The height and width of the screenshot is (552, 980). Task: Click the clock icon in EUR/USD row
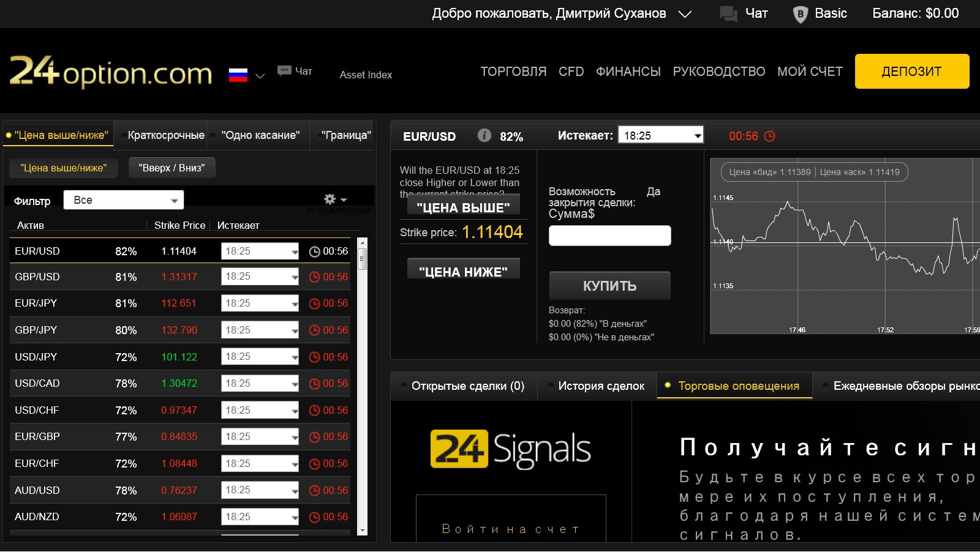tap(314, 252)
